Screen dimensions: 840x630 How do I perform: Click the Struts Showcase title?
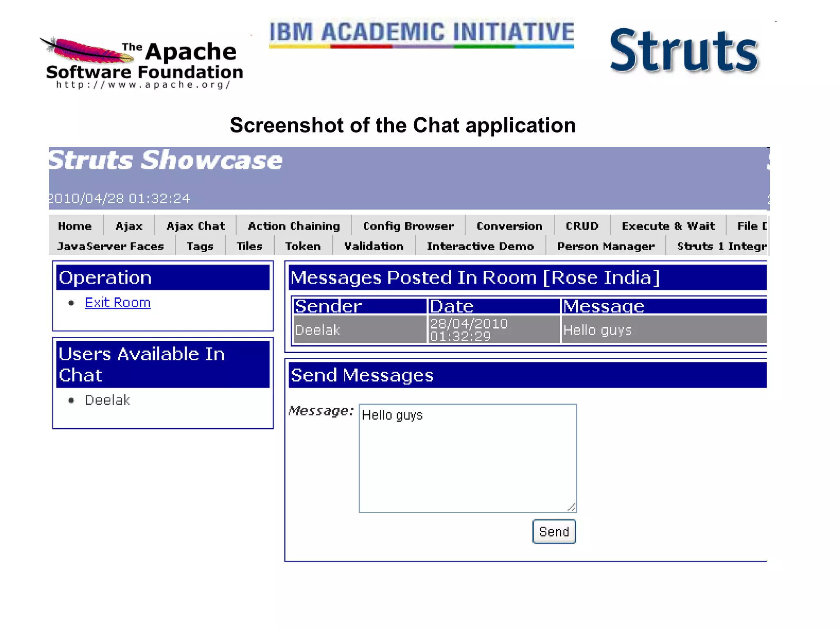point(166,160)
